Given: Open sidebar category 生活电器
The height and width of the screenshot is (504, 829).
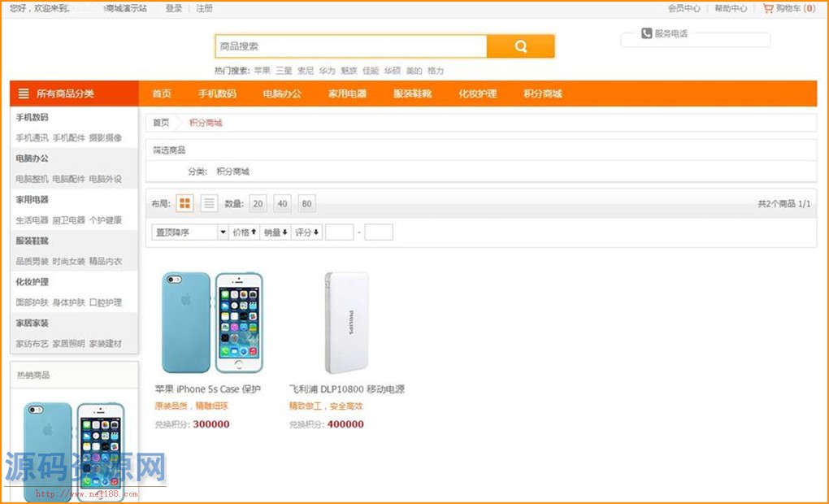Looking at the screenshot, I should point(32,220).
